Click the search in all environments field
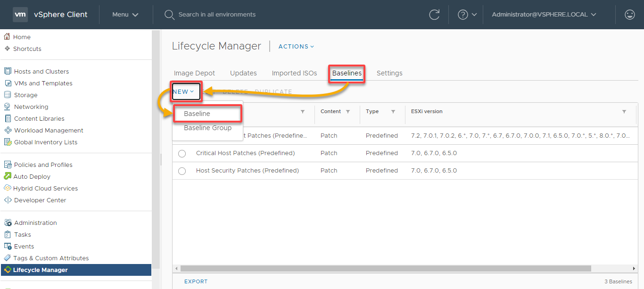Viewport: 644px width, 289px height. coord(217,15)
